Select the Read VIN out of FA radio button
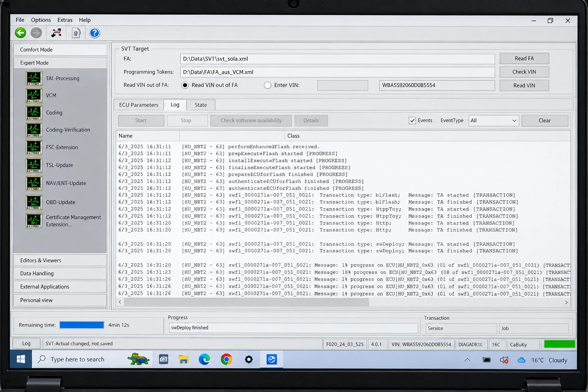 pyautogui.click(x=185, y=85)
